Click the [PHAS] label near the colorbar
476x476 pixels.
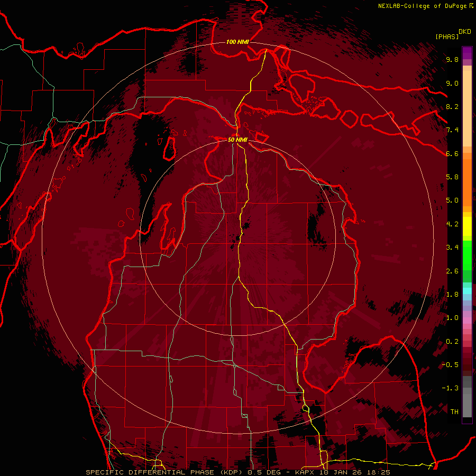(447, 36)
